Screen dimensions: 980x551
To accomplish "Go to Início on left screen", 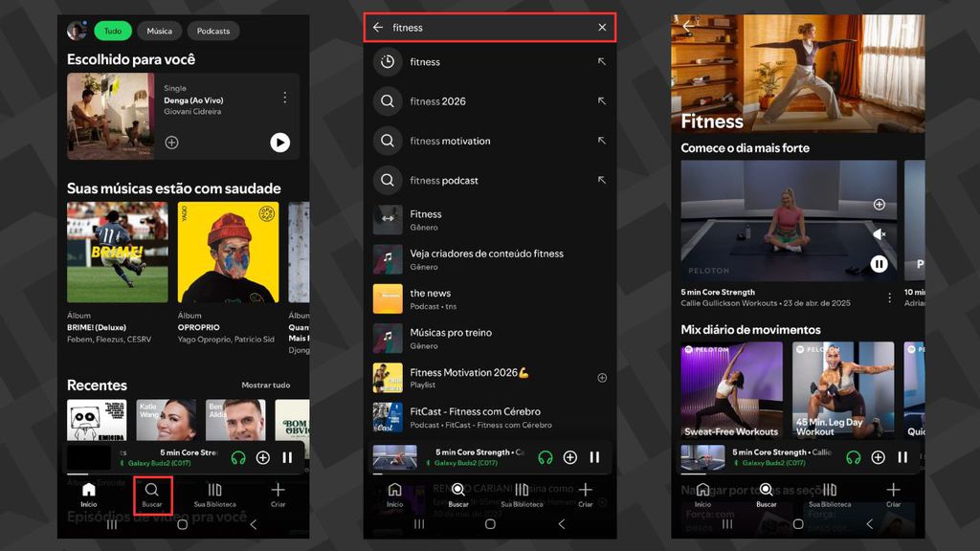I will 89,495.
